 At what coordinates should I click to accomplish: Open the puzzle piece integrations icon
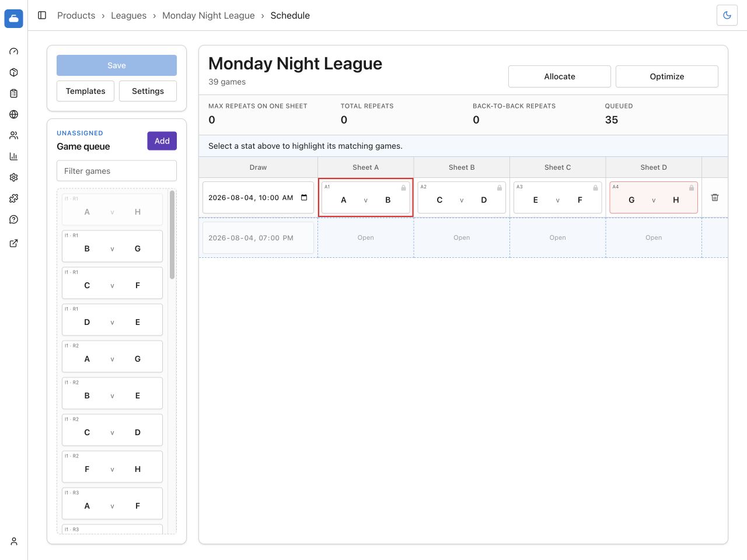click(14, 198)
